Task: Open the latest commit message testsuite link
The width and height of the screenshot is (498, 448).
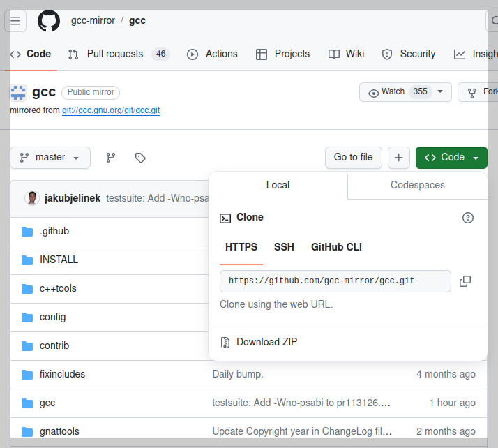Action: point(157,198)
